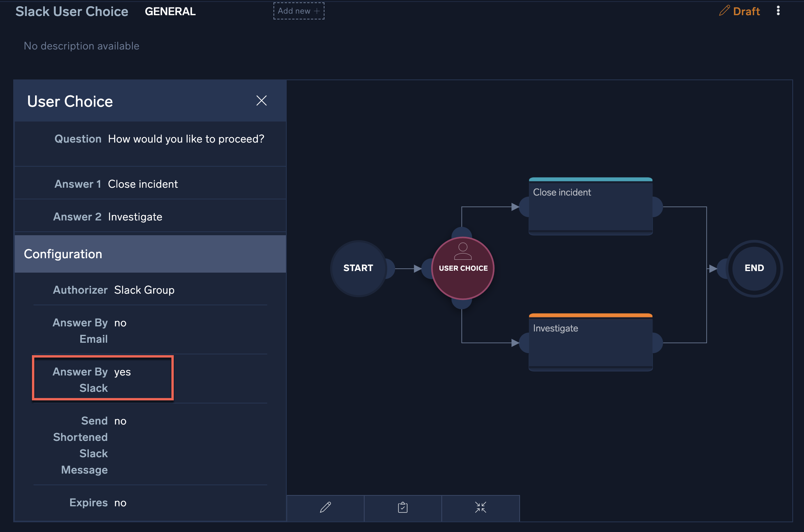804x532 pixels.
Task: Select the START node
Action: point(358,268)
